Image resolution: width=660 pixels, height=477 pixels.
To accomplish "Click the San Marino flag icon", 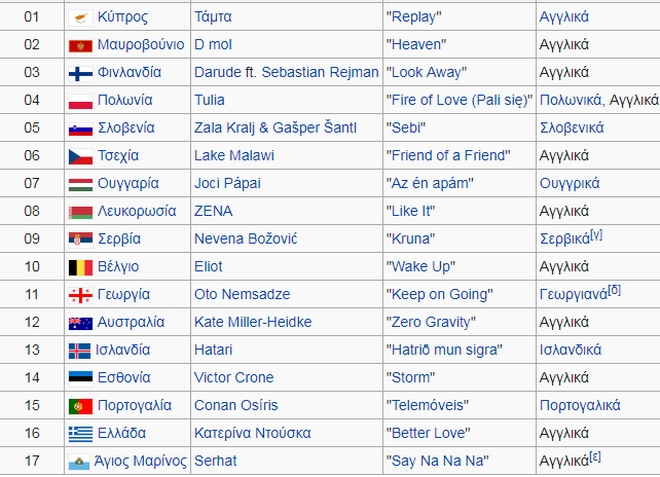I will [80, 462].
